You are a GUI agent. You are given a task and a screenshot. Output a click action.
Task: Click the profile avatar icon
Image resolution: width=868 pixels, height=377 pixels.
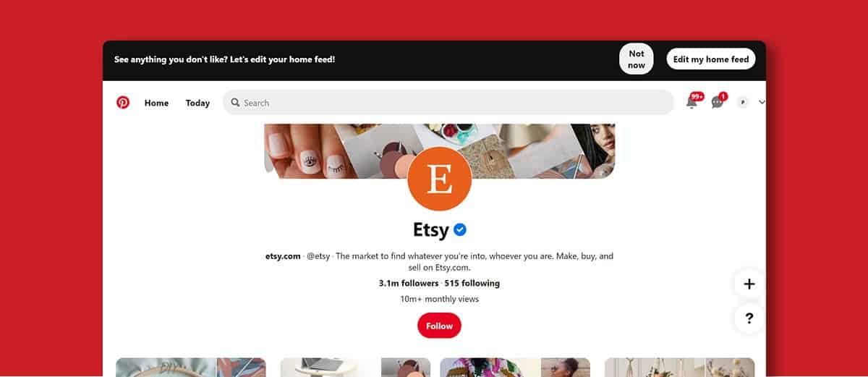743,103
